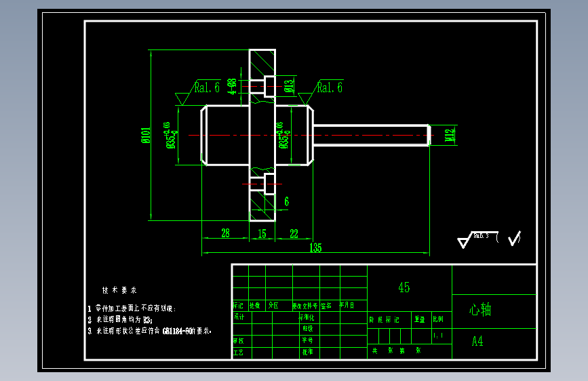Select the 技术要求 heading

(119, 290)
